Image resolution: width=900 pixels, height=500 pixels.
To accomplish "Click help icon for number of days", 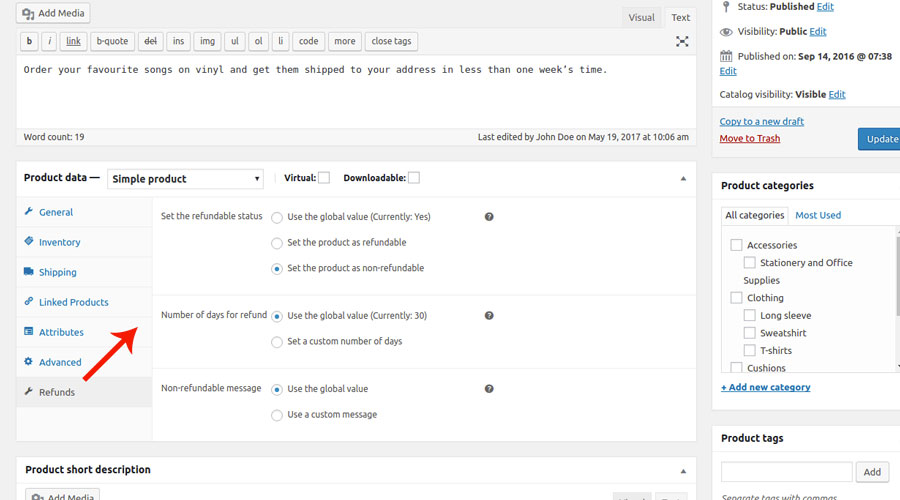I will 489,315.
